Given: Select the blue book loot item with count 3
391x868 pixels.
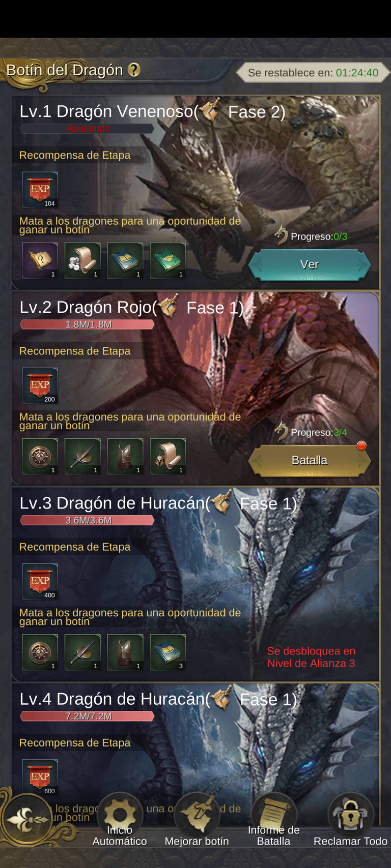Looking at the screenshot, I should [x=167, y=652].
